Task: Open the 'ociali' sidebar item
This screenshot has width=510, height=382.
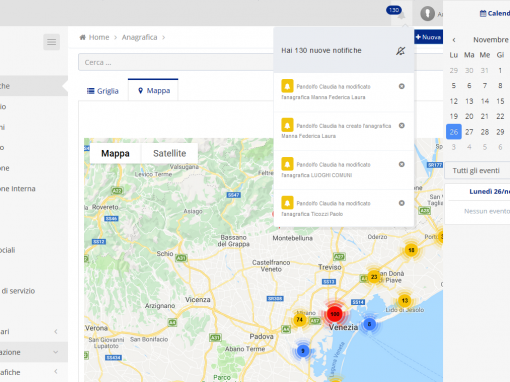Action: (8, 250)
